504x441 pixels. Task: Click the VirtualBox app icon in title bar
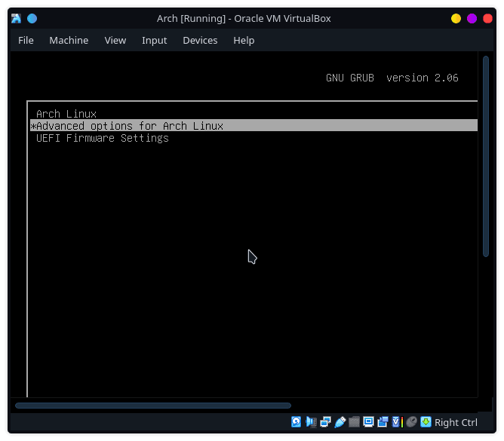tap(16, 18)
